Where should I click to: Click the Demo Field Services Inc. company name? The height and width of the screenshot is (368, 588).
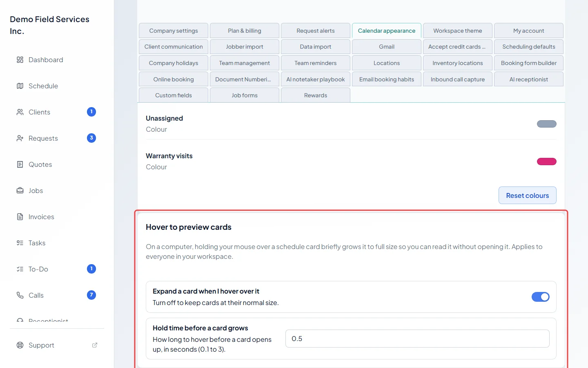click(x=49, y=25)
